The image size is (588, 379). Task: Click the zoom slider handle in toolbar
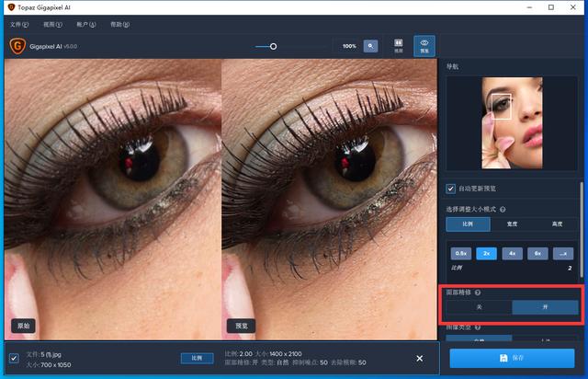273,45
